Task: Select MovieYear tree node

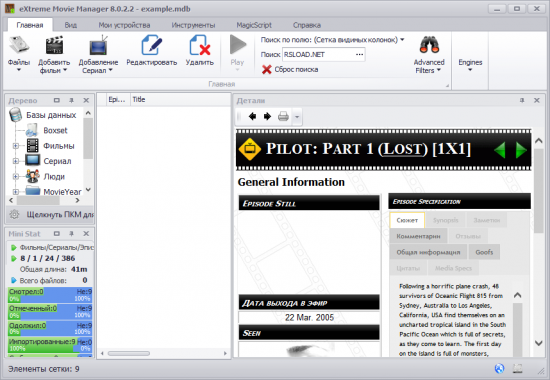Action: 62,192
